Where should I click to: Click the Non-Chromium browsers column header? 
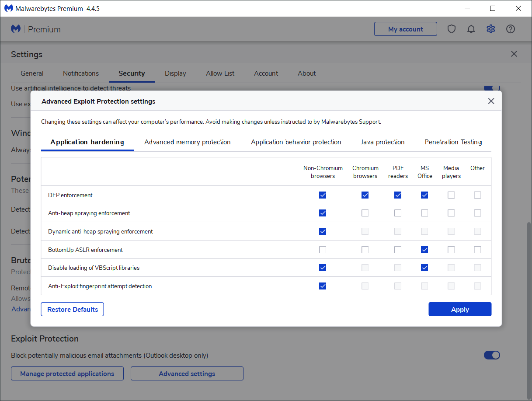[x=323, y=172]
